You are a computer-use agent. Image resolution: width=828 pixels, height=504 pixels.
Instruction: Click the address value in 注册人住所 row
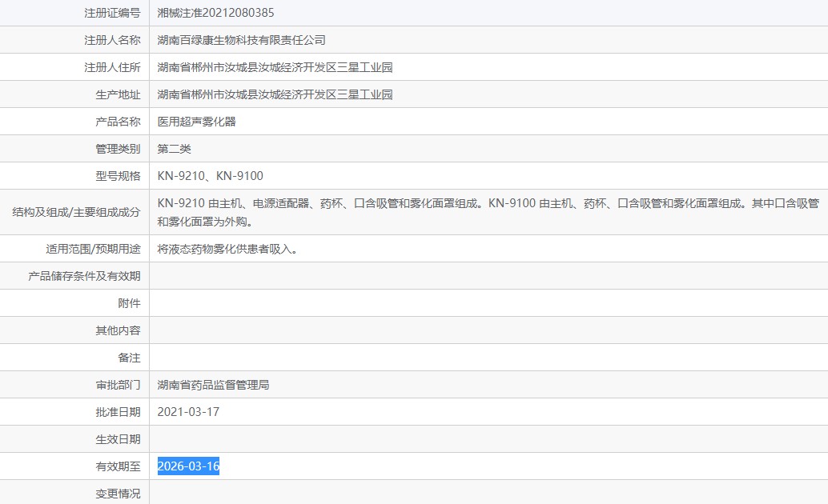tap(275, 67)
